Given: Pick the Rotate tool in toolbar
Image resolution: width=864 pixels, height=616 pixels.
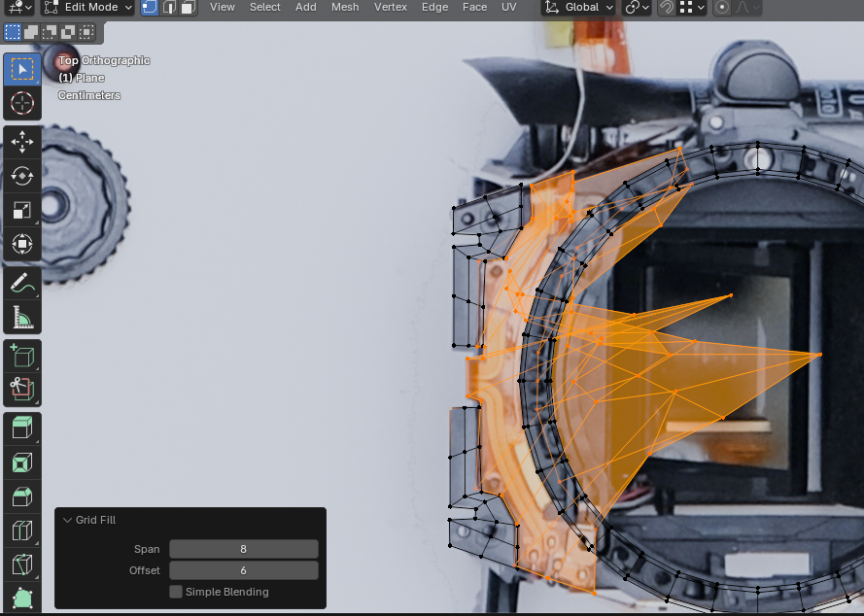Looking at the screenshot, I should pos(21,176).
